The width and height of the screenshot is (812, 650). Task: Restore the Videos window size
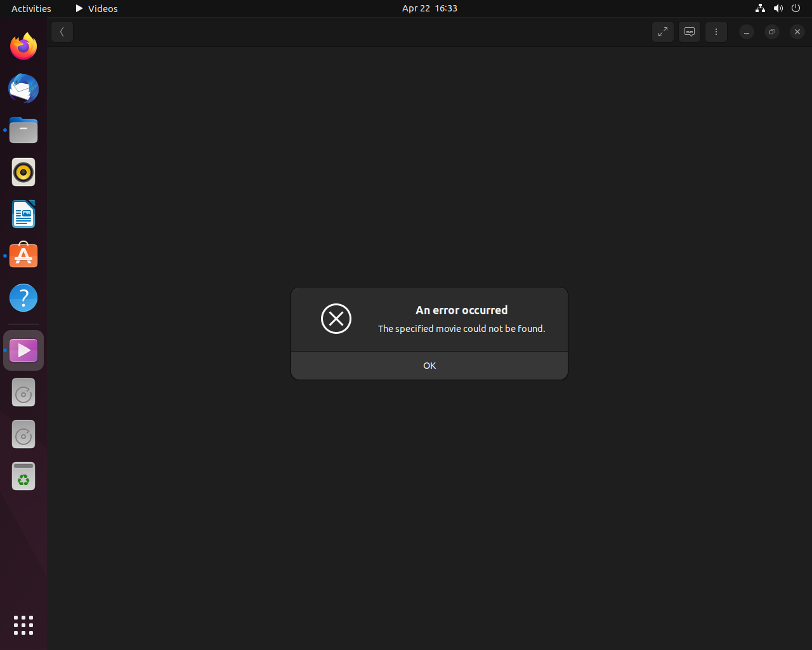[772, 32]
